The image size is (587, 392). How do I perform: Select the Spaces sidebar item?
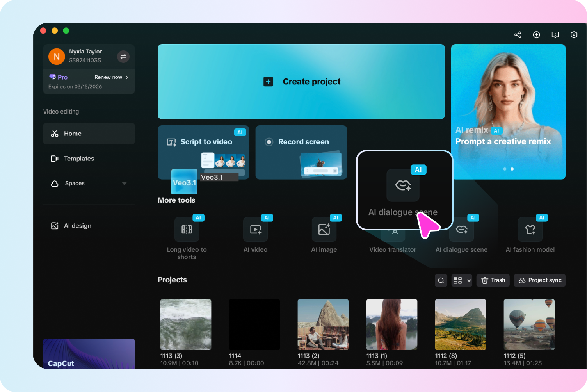tap(89, 184)
